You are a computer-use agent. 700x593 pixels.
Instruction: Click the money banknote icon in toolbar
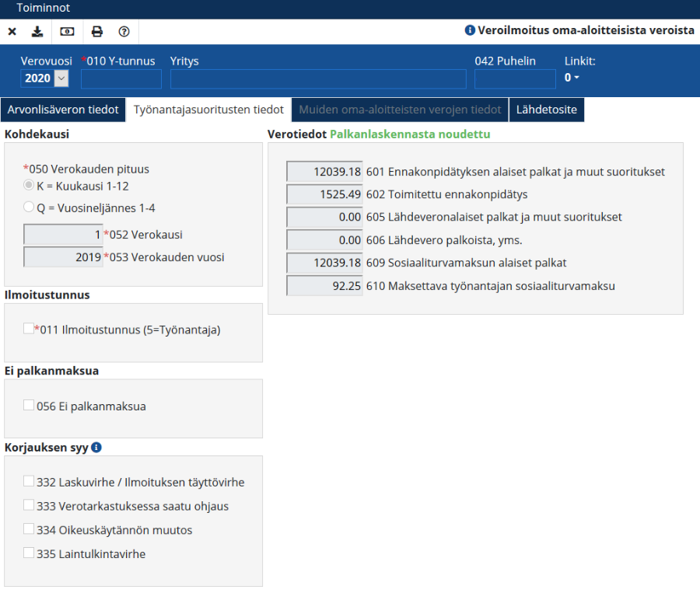[x=67, y=32]
